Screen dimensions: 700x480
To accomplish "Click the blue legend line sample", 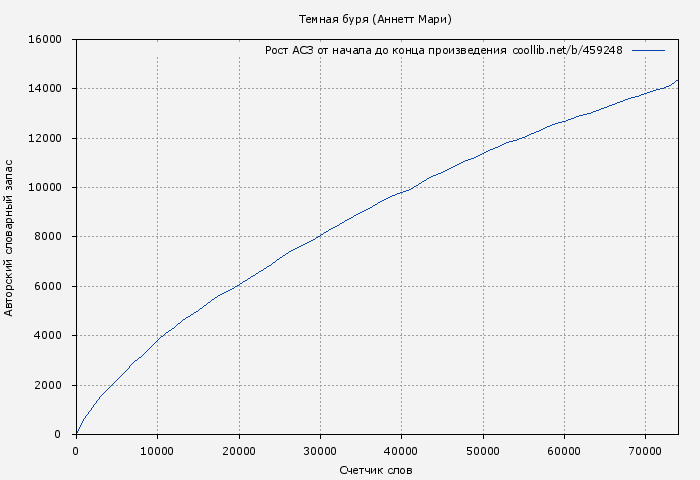I will point(648,50).
